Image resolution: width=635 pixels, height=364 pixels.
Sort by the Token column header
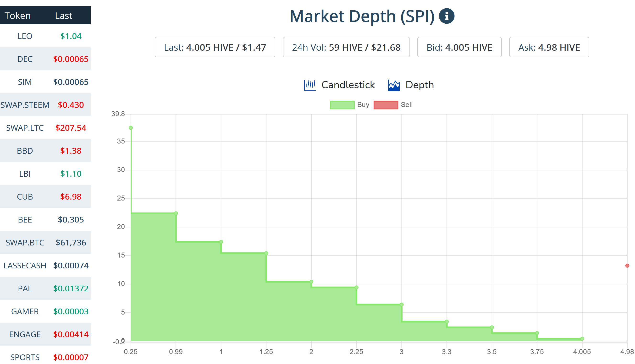(17, 16)
